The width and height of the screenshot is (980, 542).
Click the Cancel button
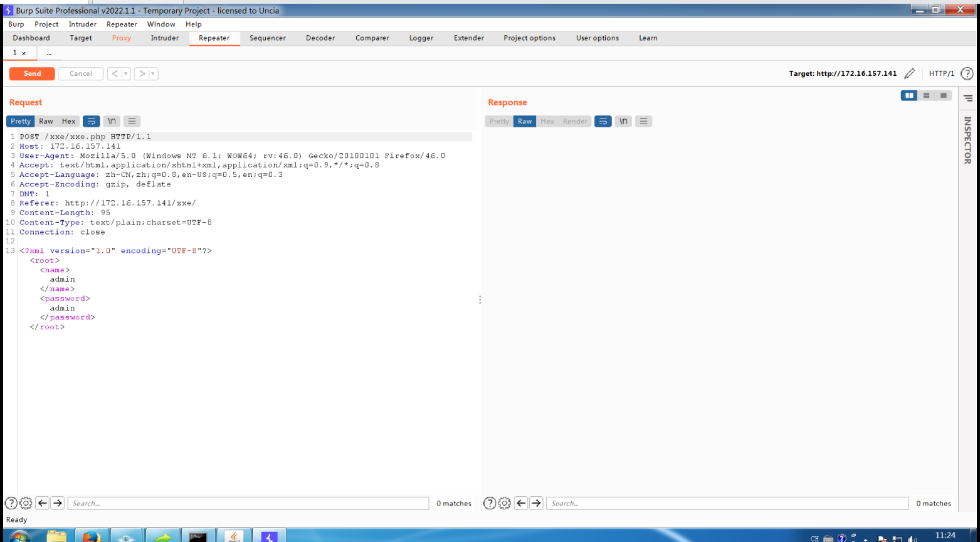tap(80, 73)
